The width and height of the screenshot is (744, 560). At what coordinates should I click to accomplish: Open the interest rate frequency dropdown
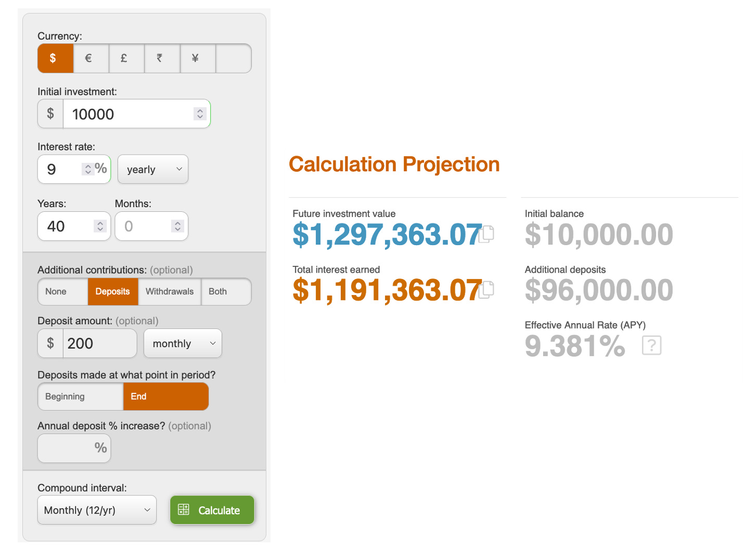point(152,169)
